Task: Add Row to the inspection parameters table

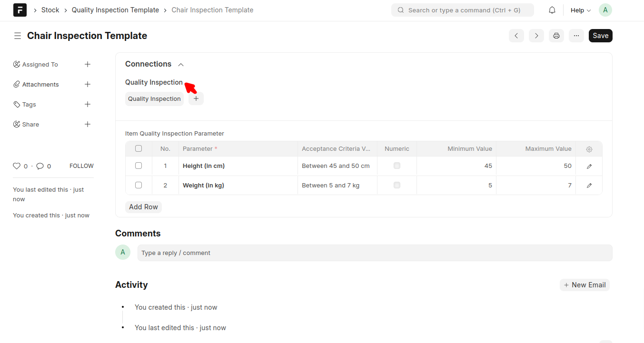Action: click(143, 206)
